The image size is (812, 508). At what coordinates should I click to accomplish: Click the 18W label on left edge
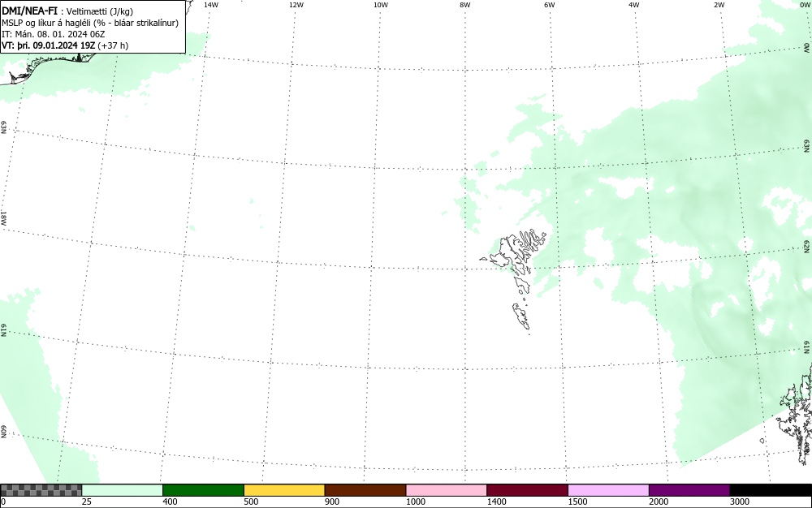(x=3, y=217)
